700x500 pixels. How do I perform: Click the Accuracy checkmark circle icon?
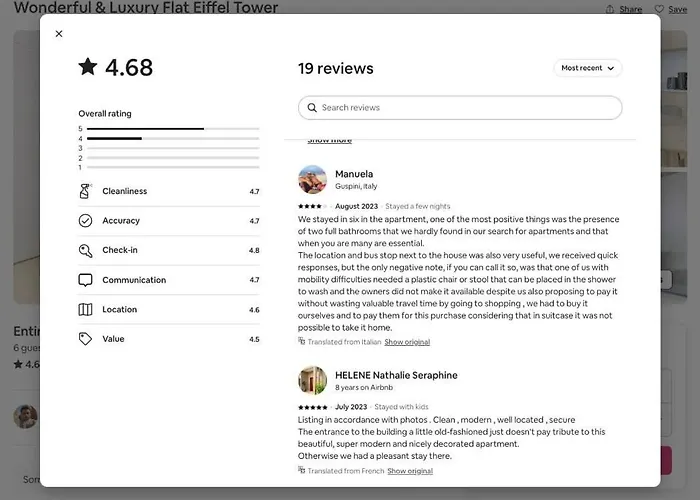pyautogui.click(x=85, y=221)
